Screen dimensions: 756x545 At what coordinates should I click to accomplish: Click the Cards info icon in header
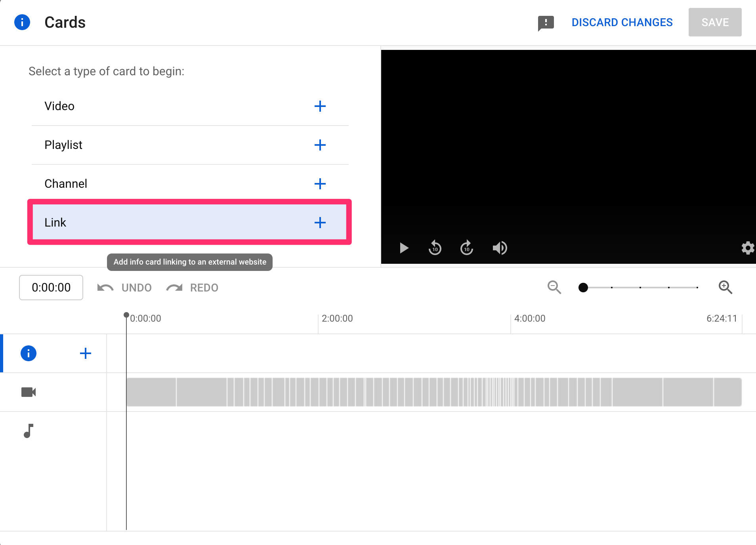point(22,22)
